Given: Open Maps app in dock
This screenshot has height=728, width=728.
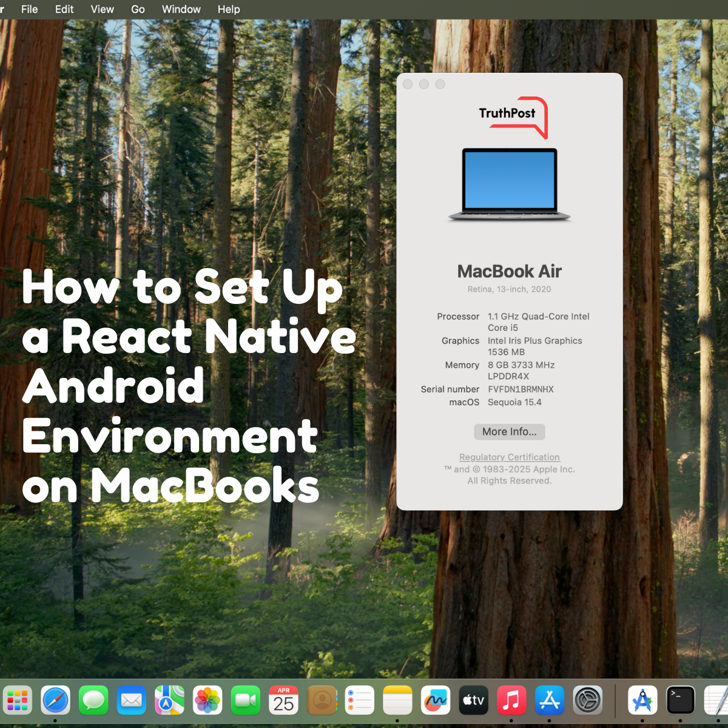Looking at the screenshot, I should (x=169, y=701).
